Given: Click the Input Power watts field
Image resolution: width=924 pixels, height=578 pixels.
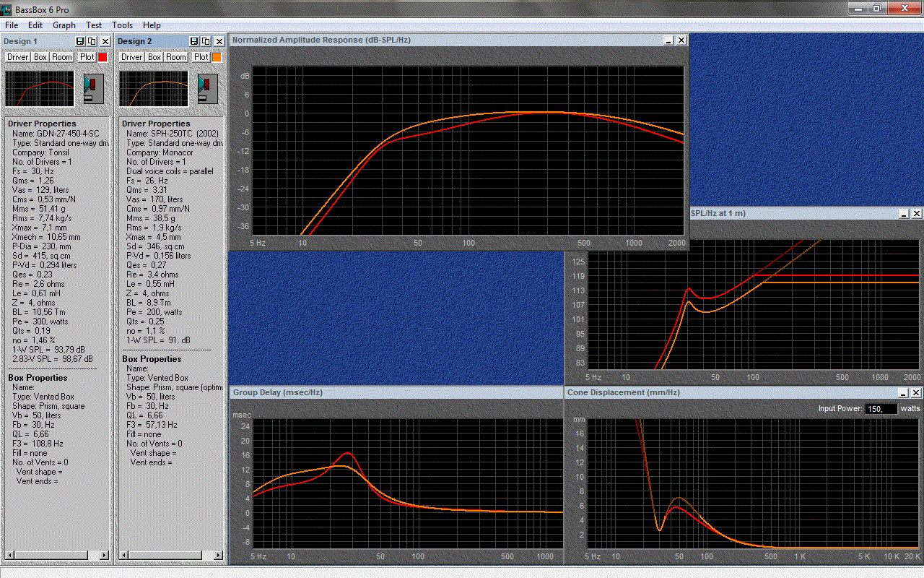Looking at the screenshot, I should tap(881, 409).
